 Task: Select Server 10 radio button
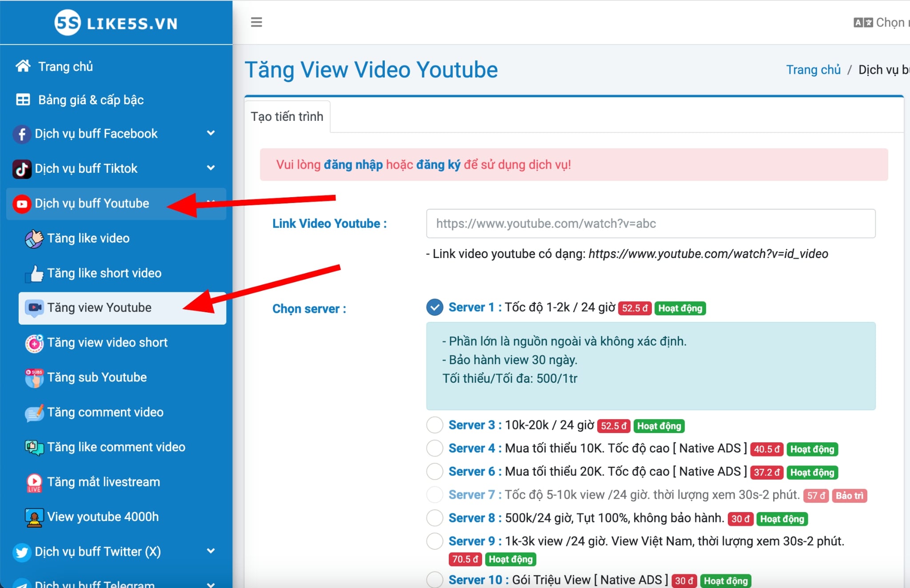pos(434,580)
